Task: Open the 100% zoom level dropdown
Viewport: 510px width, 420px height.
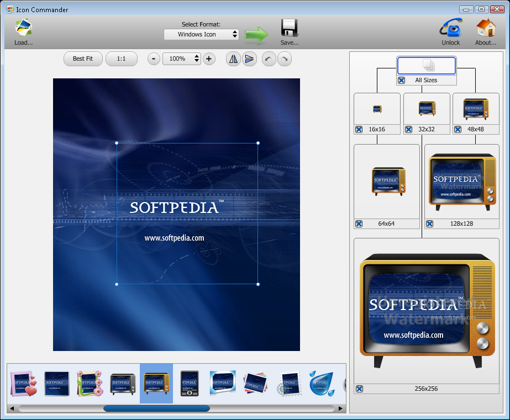Action: 181,59
